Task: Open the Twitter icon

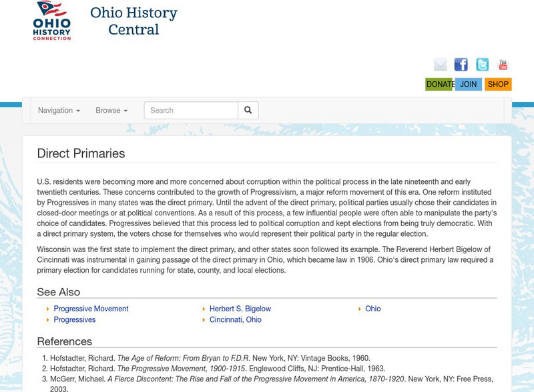Action: coord(482,65)
